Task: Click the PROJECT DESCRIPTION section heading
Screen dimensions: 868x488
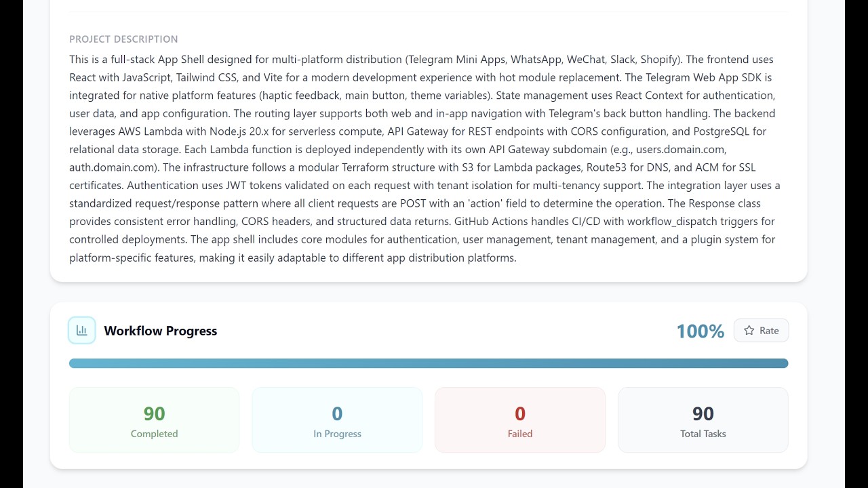Action: [x=123, y=39]
